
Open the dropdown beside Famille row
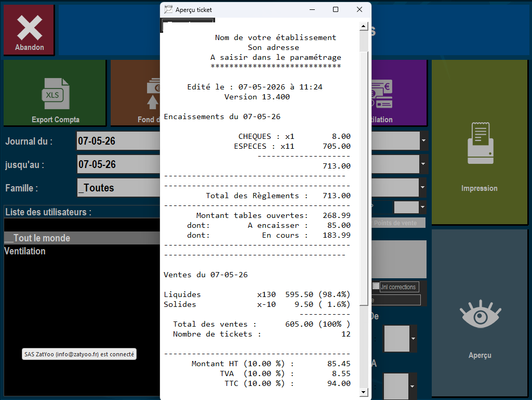coord(423,187)
